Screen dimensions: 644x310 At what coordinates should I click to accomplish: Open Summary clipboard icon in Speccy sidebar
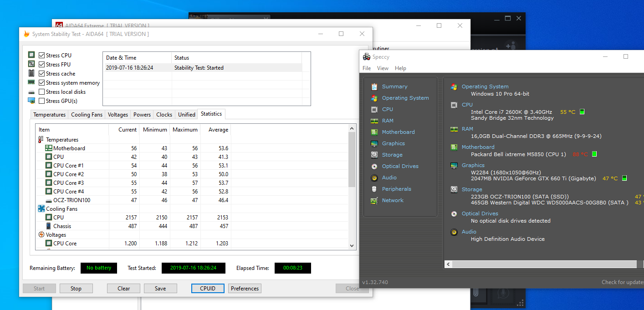click(374, 86)
